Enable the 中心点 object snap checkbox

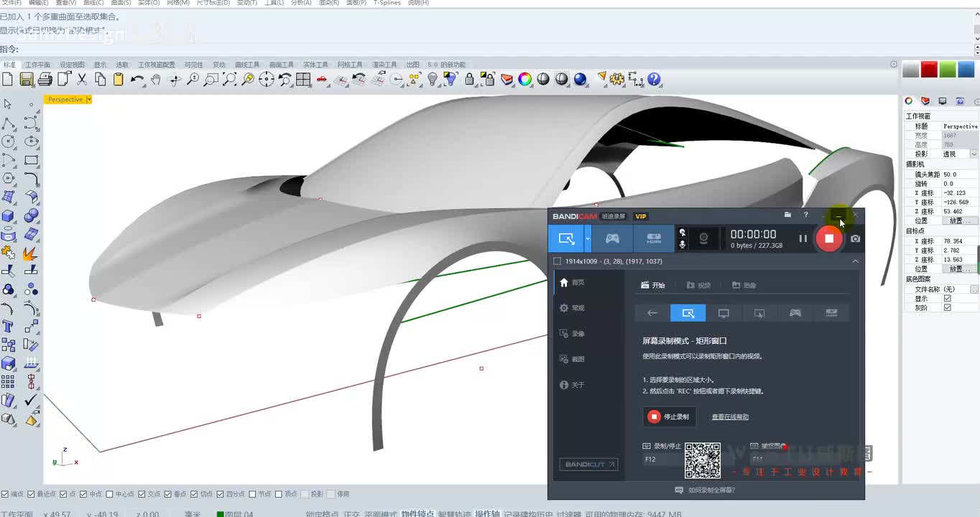click(110, 494)
